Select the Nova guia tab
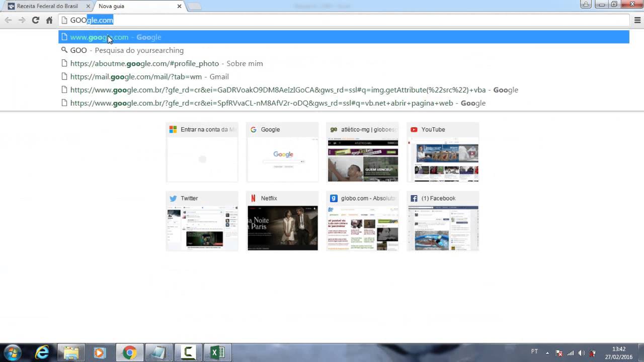The image size is (644, 362). pyautogui.click(x=138, y=6)
